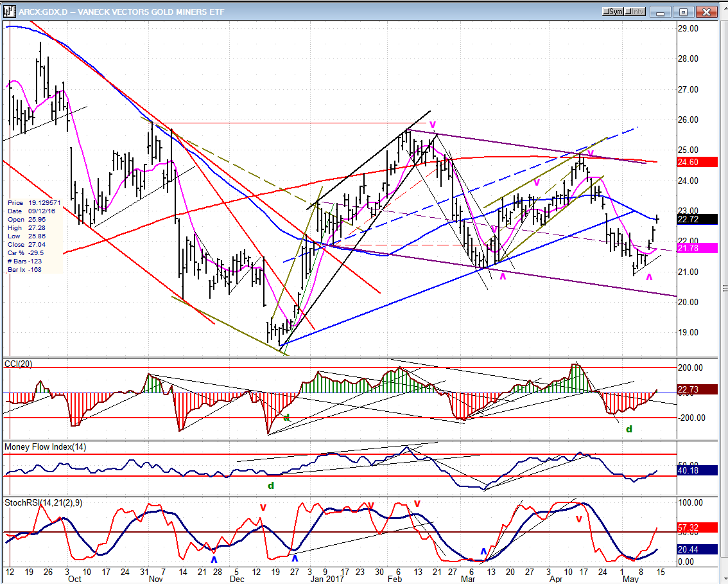Click the dark red 22.73 CCI value tag
Screen dimensions: 728x584
click(696, 389)
